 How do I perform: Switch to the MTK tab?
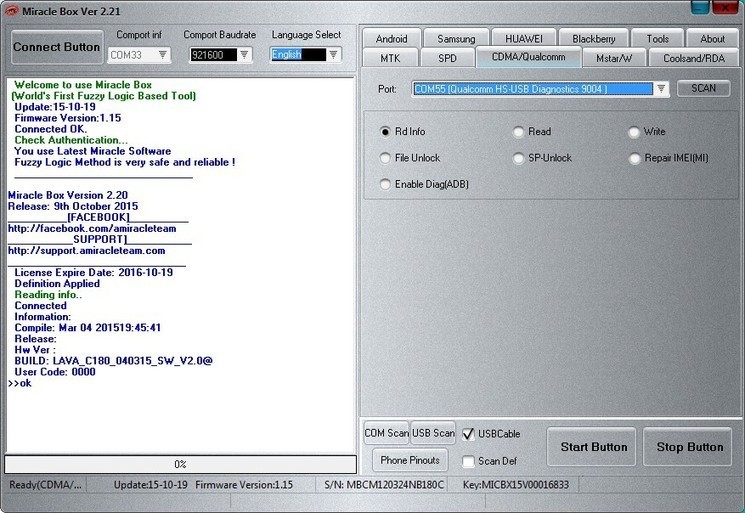pyautogui.click(x=390, y=58)
